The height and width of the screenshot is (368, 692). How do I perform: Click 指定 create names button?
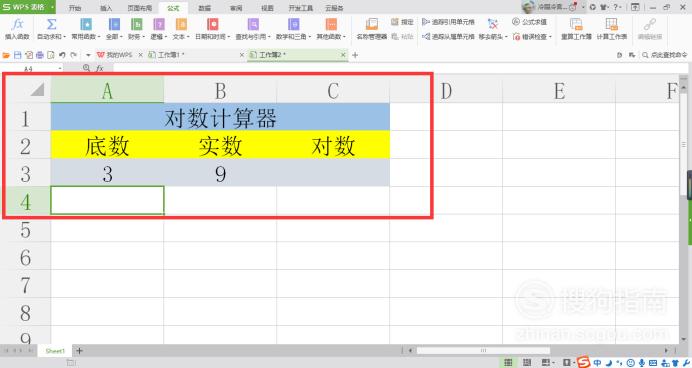coord(402,22)
